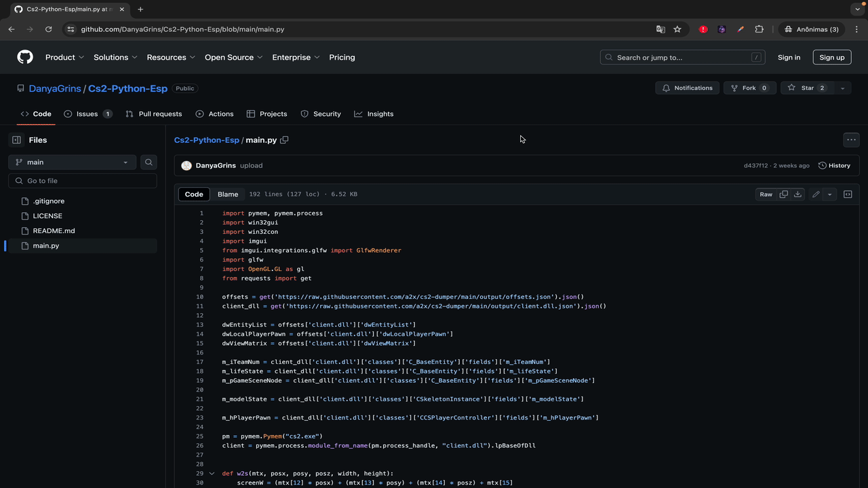Click the Sign up button
The image size is (868, 488).
point(831,58)
